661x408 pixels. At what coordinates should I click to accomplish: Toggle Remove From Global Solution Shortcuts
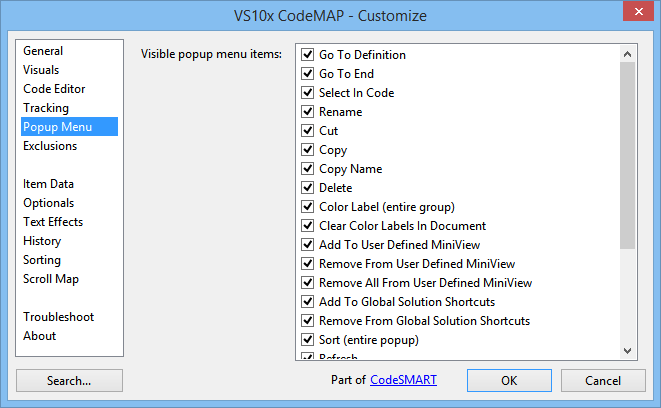(x=308, y=321)
